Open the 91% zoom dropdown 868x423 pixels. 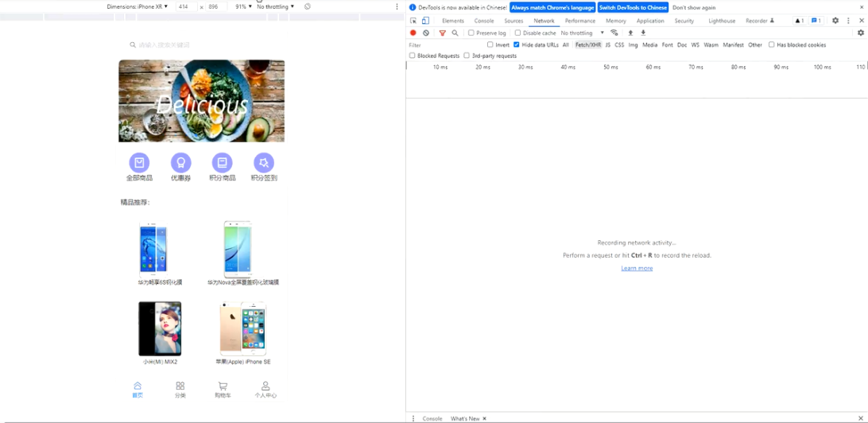coord(243,6)
